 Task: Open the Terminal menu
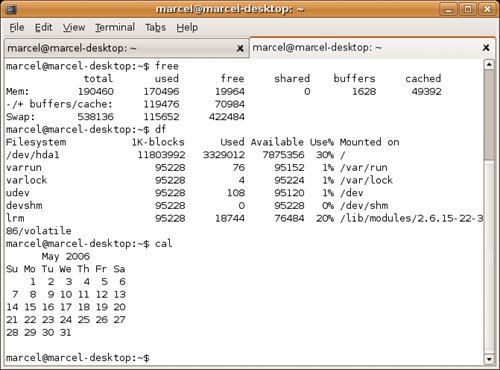pyautogui.click(x=115, y=27)
